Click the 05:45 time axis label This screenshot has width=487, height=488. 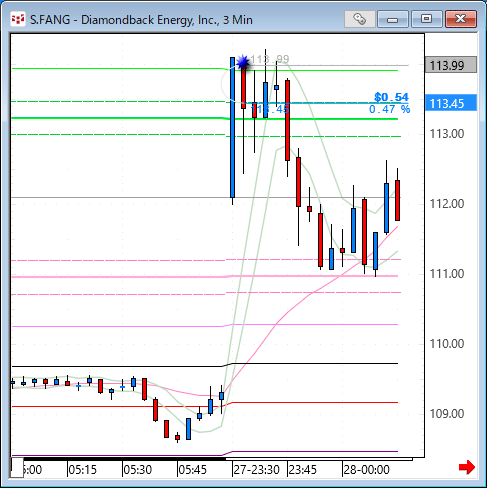(x=193, y=470)
